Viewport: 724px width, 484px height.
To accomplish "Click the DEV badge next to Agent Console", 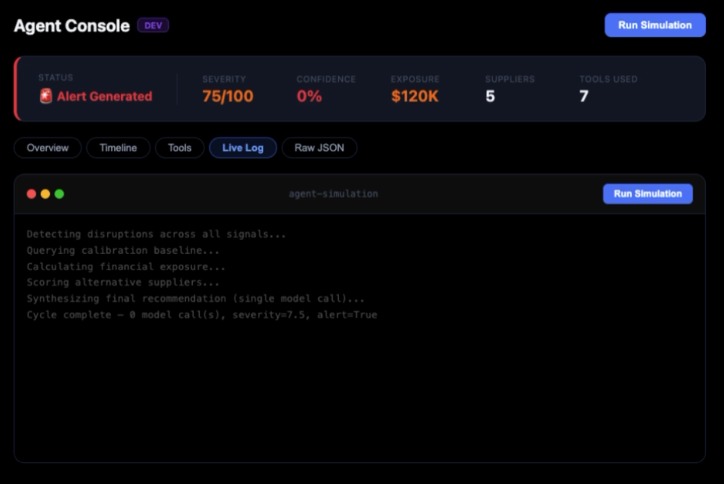I will pos(153,25).
